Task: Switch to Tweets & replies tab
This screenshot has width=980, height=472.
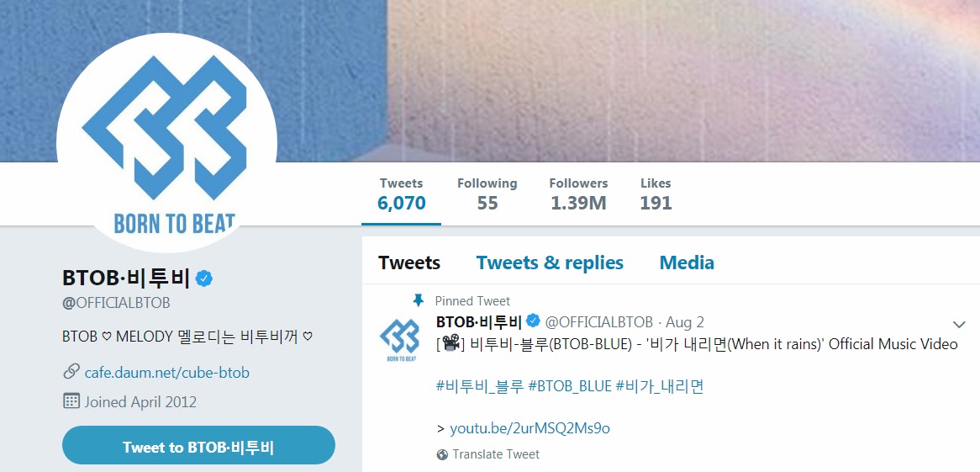Action: pyautogui.click(x=550, y=263)
